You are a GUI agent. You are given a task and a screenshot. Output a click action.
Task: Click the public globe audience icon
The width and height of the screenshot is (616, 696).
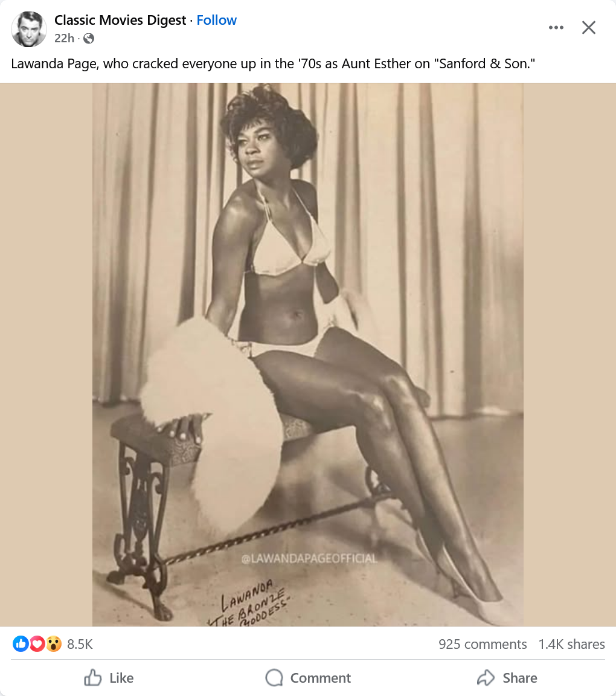tap(89, 39)
